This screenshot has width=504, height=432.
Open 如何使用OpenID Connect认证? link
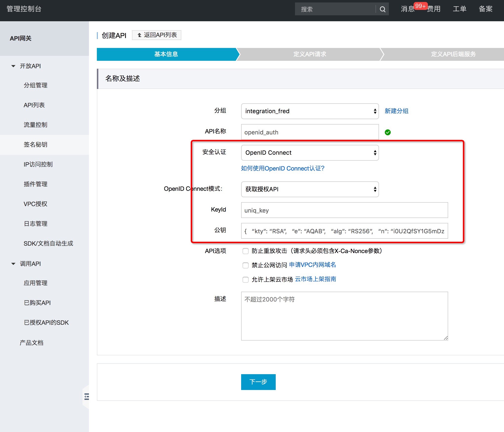pyautogui.click(x=283, y=168)
